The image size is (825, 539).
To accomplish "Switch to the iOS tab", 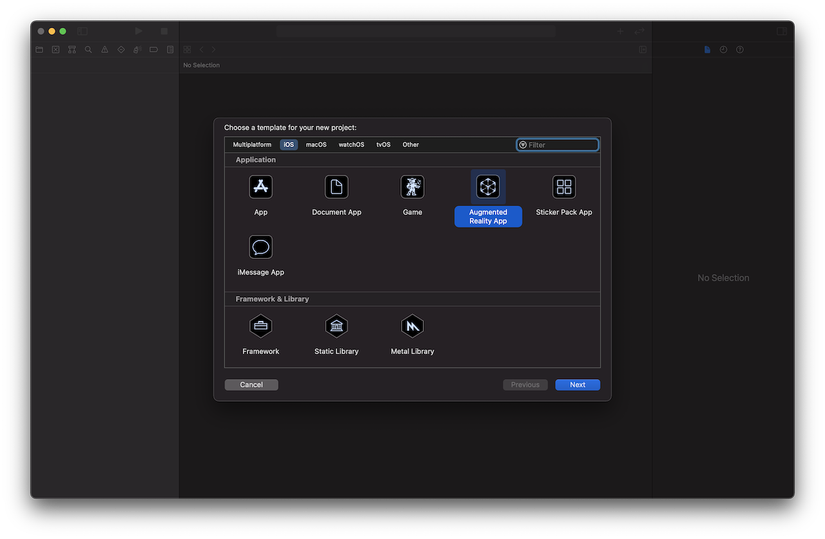I will pyautogui.click(x=289, y=145).
